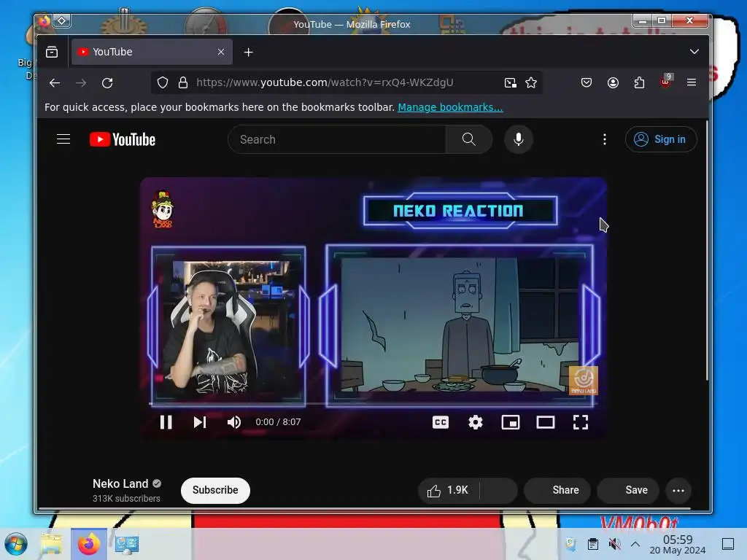Open the YouTube guide hamburger menu

pos(63,139)
